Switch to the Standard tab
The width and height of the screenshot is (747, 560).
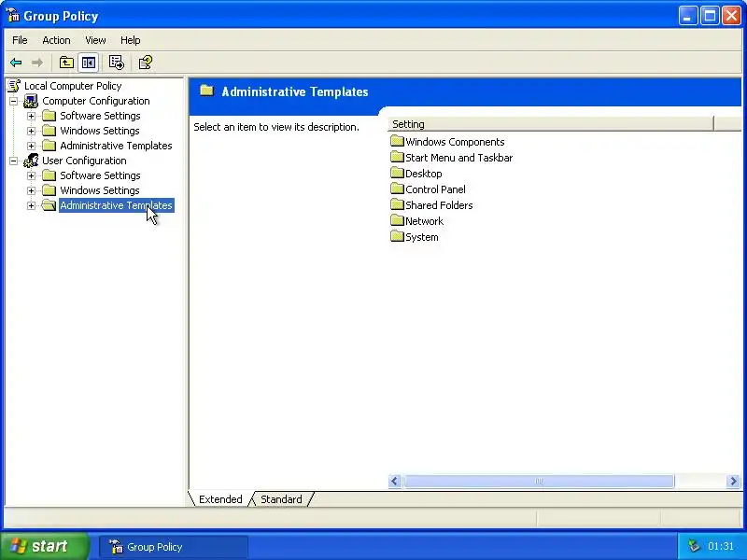[x=281, y=499]
